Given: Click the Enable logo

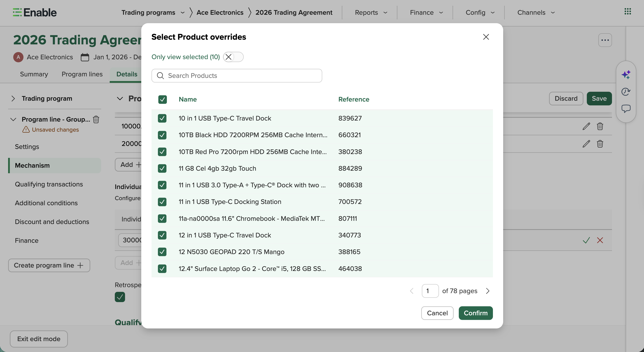Looking at the screenshot, I should [x=35, y=12].
